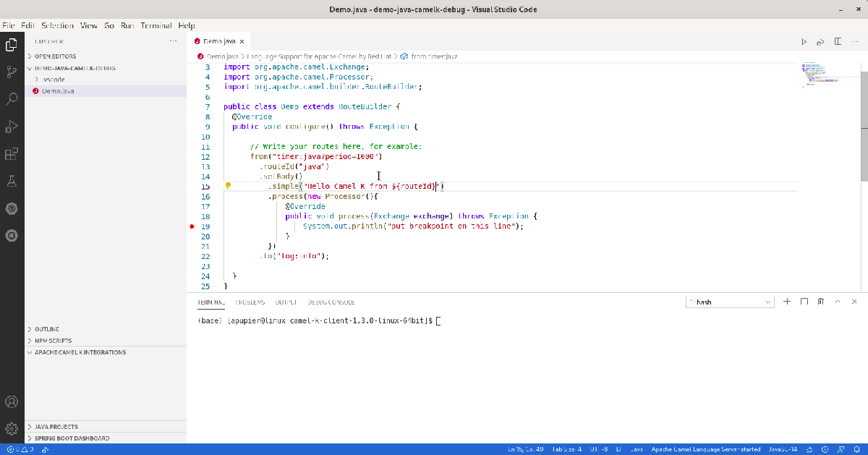Switch to the Output panel tab

(286, 302)
